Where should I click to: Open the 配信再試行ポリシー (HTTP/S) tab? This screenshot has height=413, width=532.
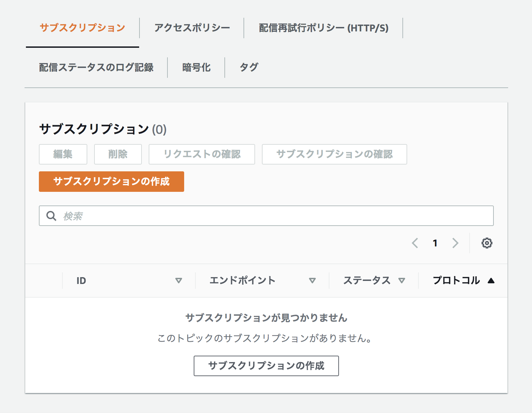[324, 28]
